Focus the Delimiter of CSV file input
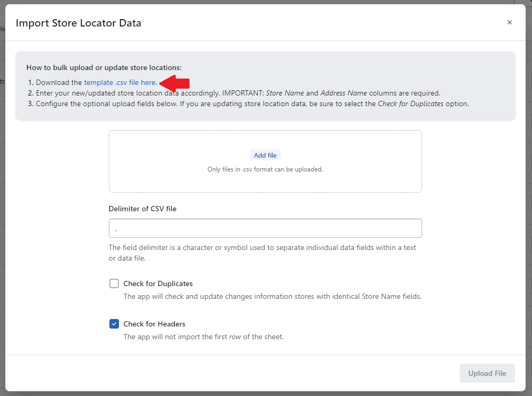 pos(265,228)
